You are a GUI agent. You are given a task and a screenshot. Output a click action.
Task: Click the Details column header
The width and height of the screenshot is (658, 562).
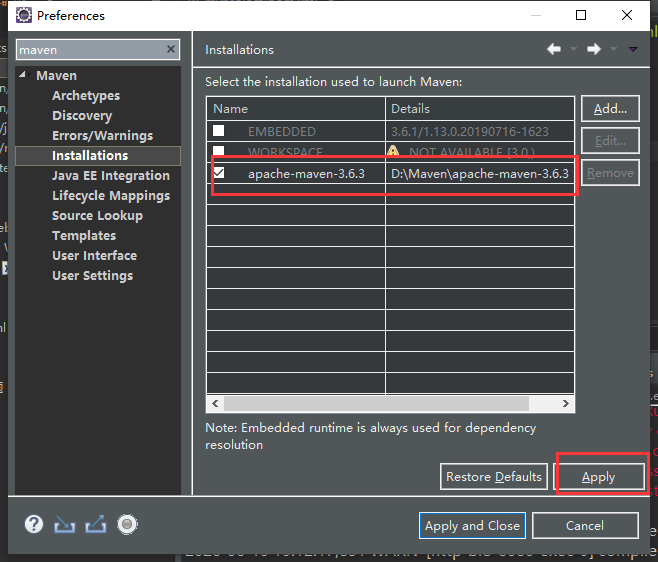[x=480, y=109]
